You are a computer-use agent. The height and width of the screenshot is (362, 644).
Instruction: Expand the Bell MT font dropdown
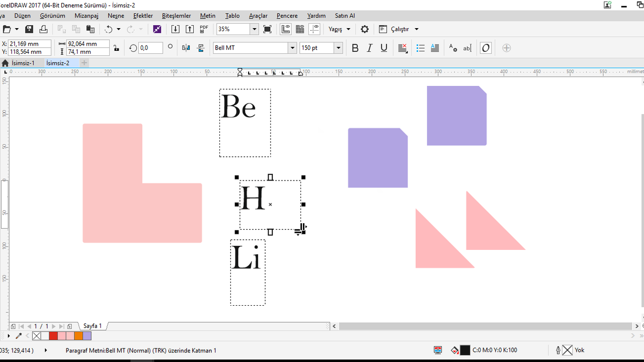click(292, 48)
